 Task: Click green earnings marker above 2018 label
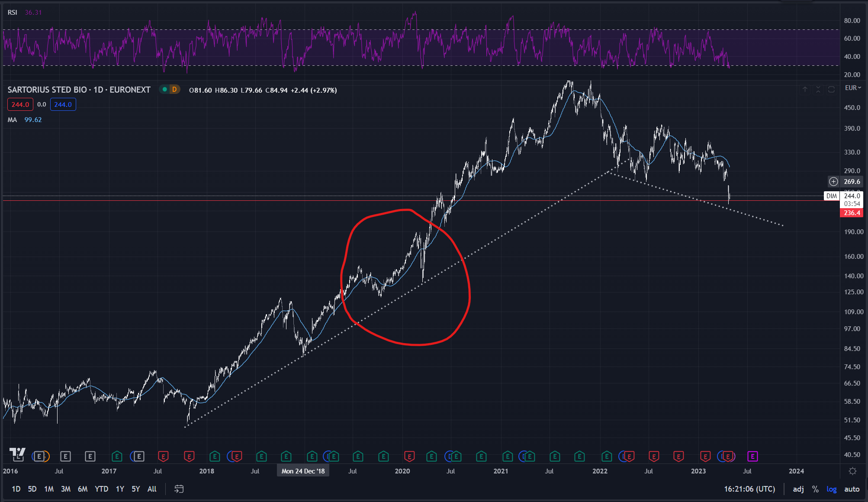tap(215, 457)
